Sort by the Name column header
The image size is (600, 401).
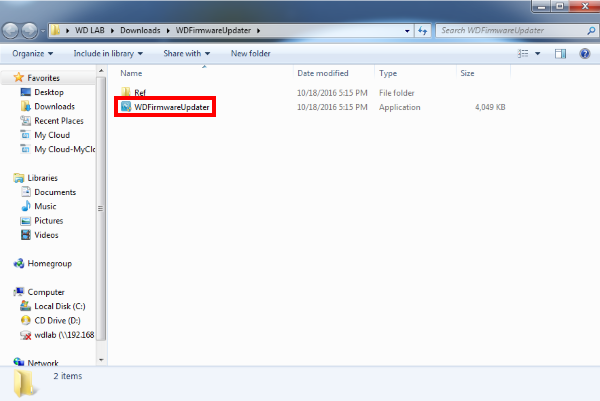(x=131, y=73)
